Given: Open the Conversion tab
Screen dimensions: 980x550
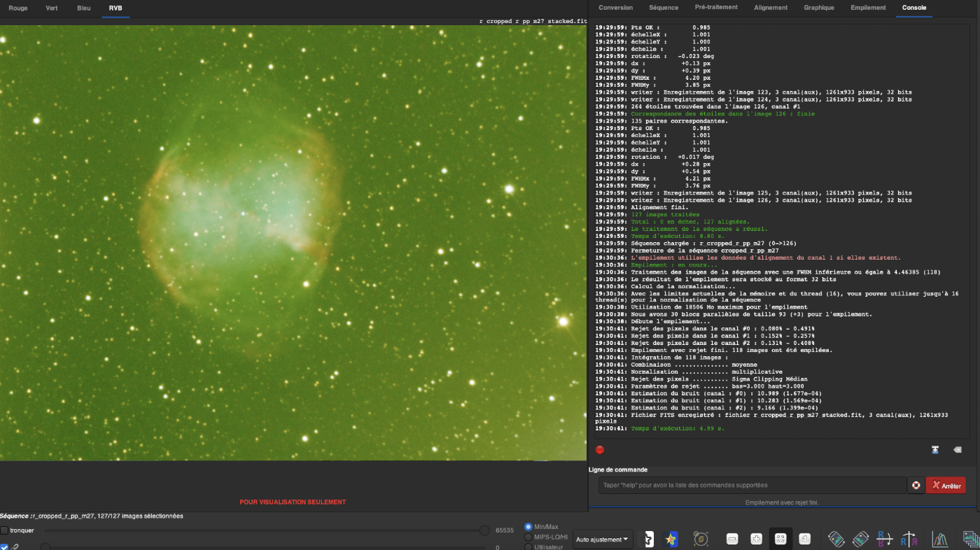Looking at the screenshot, I should pos(616,8).
